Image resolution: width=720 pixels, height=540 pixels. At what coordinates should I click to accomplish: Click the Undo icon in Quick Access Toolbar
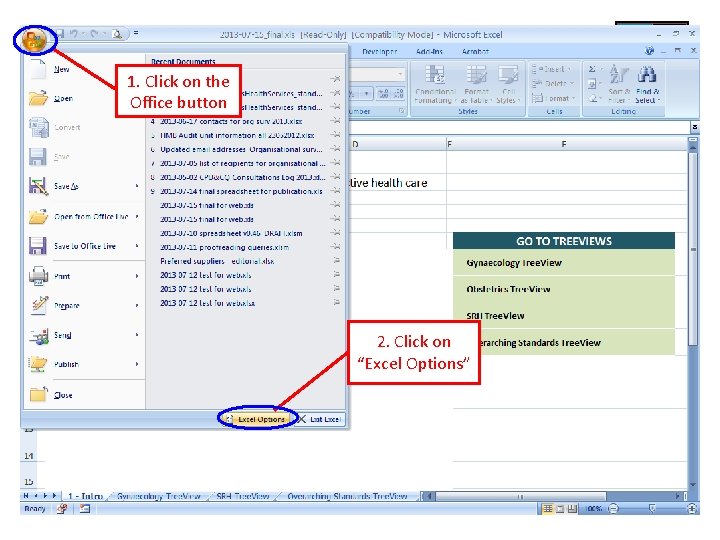click(x=74, y=34)
